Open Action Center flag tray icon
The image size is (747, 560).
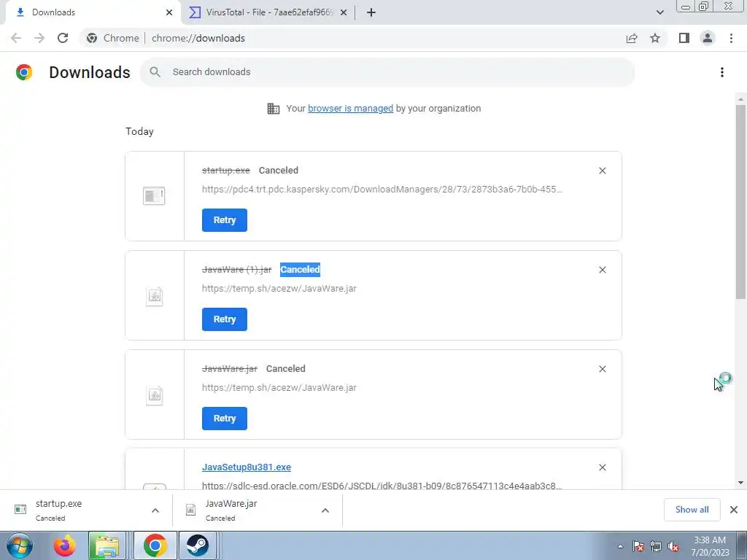click(638, 547)
